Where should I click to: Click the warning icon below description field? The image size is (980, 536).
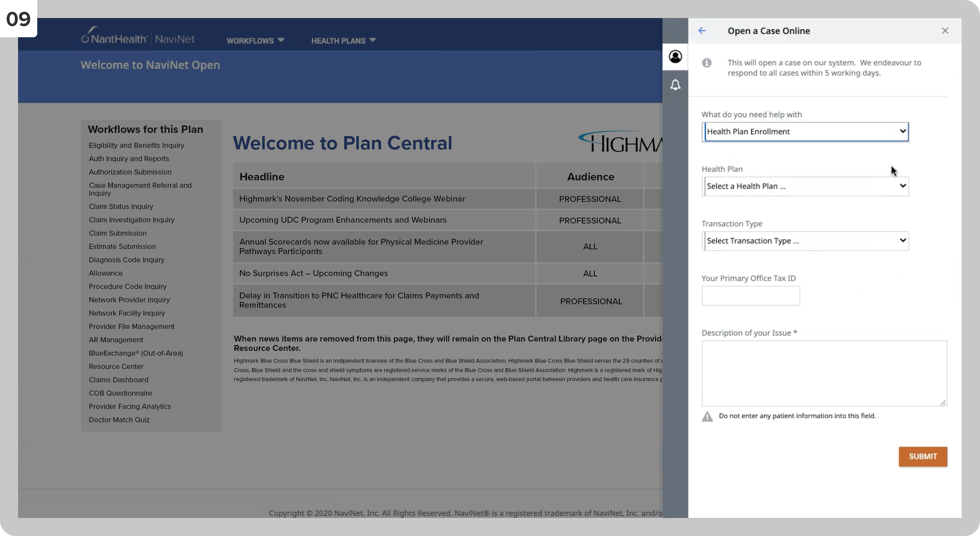707,416
